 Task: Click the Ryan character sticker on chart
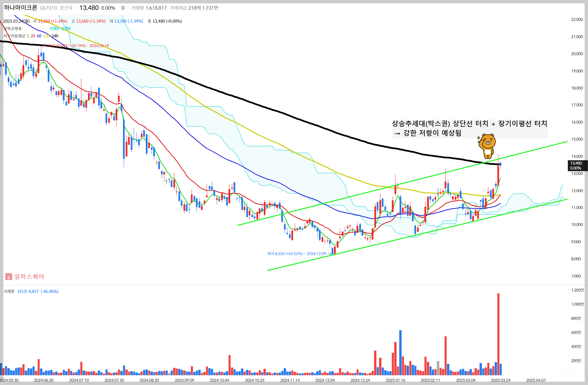coord(487,146)
